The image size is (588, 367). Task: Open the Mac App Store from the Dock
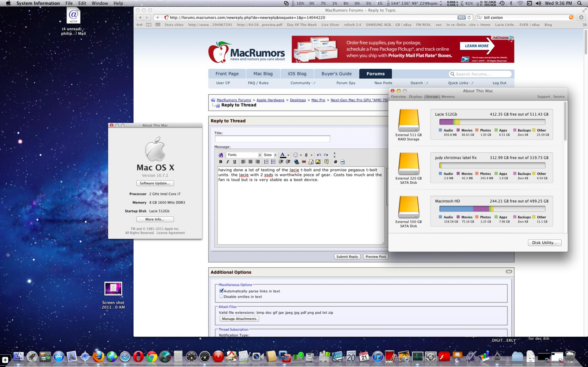click(x=59, y=357)
